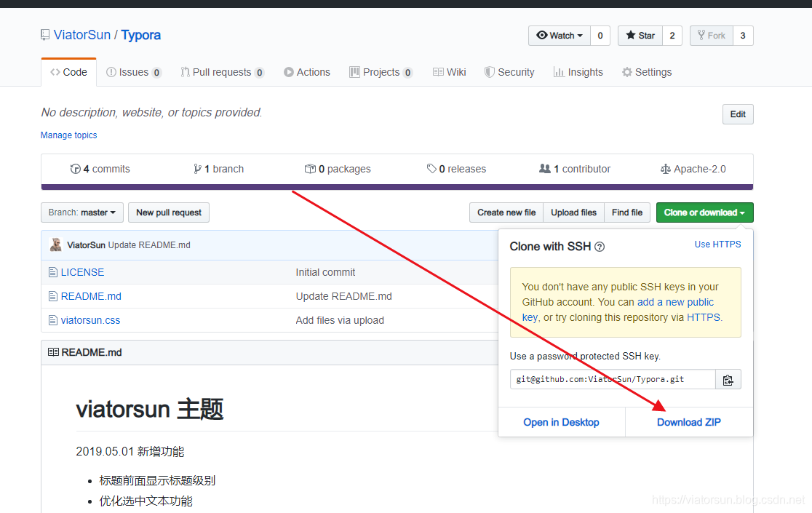Switch to the Issues tab
The width and height of the screenshot is (812, 513).
pyautogui.click(x=134, y=72)
